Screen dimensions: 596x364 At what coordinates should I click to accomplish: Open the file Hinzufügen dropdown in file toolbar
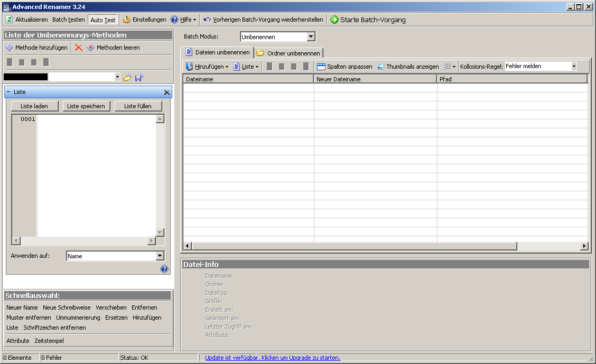pyautogui.click(x=207, y=67)
